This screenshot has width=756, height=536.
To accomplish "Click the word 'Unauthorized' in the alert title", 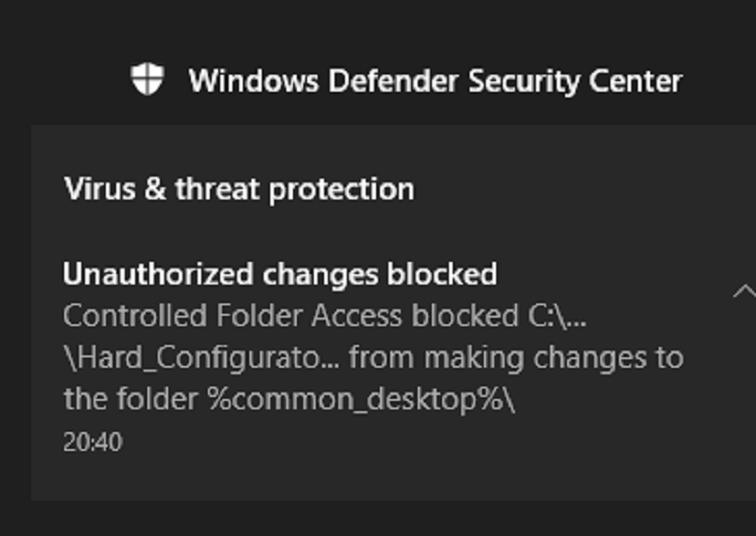I will [161, 274].
